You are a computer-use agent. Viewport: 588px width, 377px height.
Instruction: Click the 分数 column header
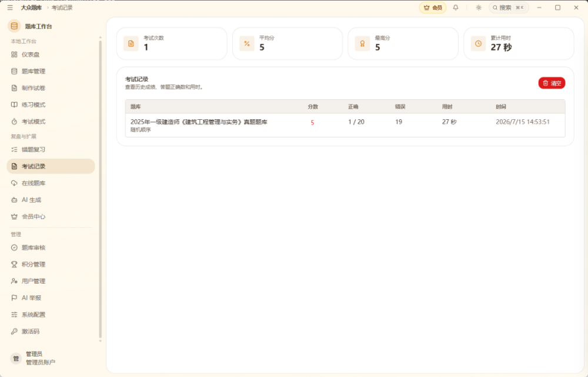point(313,107)
